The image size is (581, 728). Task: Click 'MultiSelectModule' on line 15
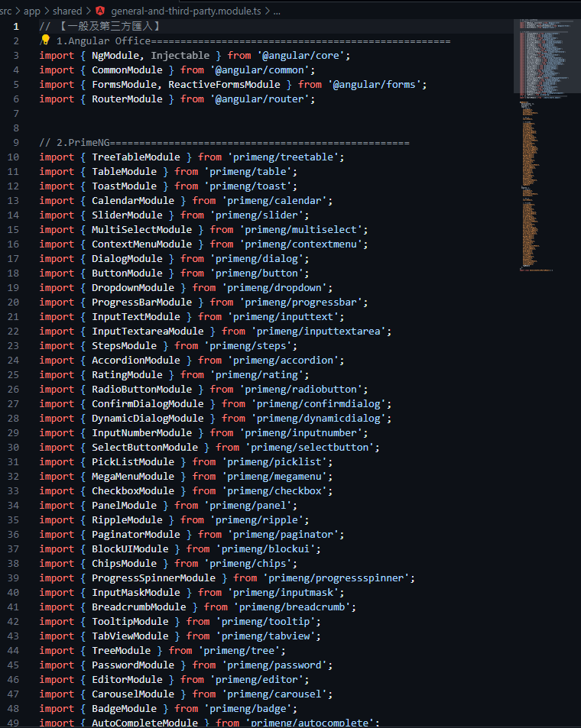tap(141, 230)
